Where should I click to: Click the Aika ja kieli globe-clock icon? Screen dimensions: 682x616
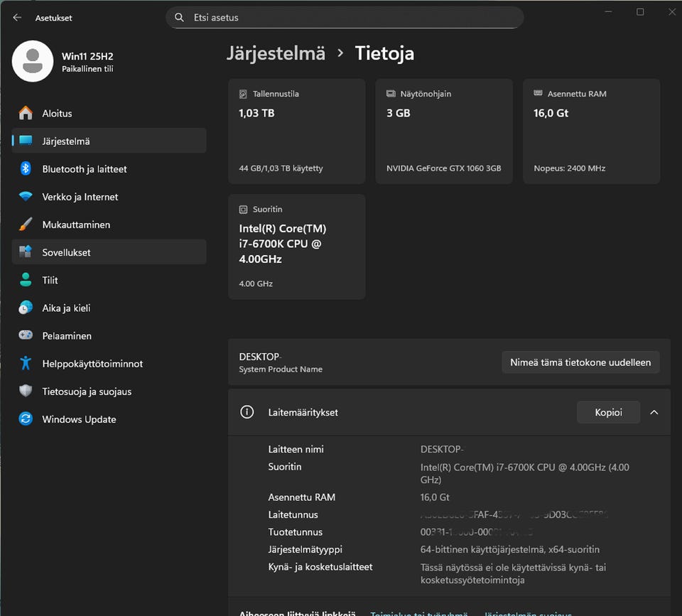pyautogui.click(x=26, y=308)
